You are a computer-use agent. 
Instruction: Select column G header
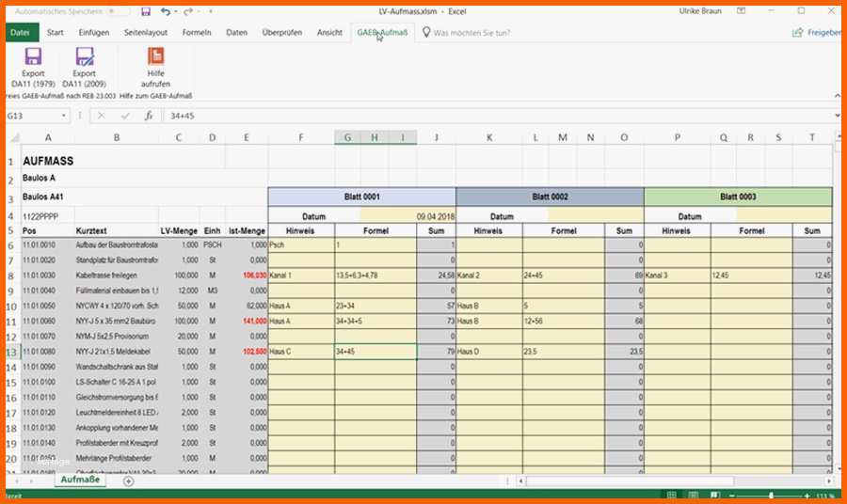(x=348, y=138)
